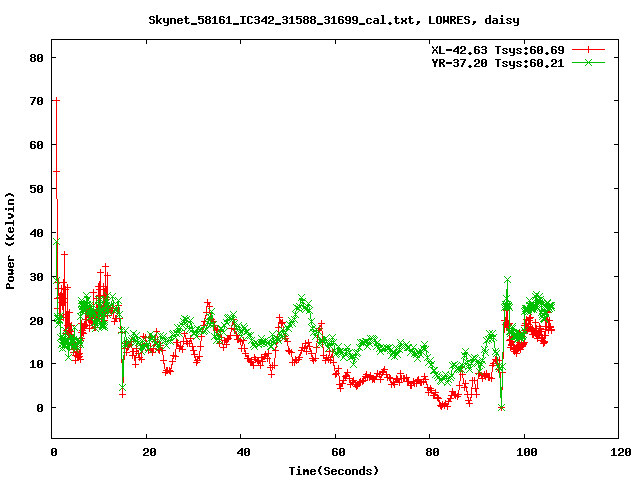Click the red spike peak at 70 Kelvin

click(x=56, y=100)
